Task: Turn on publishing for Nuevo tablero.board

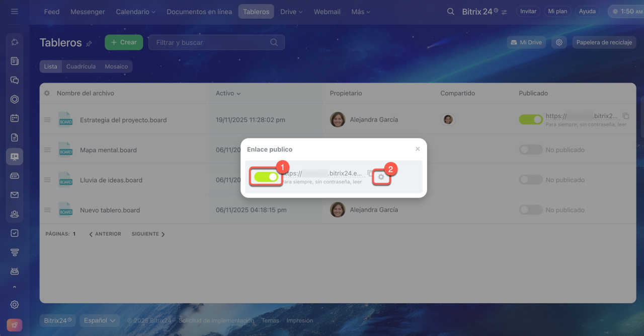Action: (530, 210)
